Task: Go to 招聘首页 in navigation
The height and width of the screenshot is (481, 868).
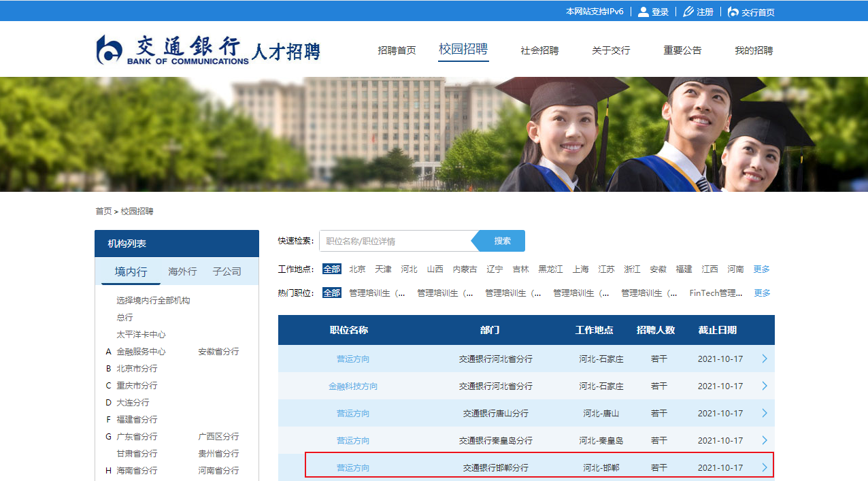Action: (x=397, y=50)
